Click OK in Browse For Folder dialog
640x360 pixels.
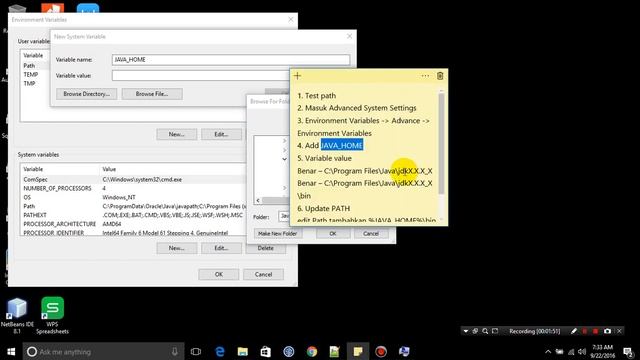(x=333, y=233)
